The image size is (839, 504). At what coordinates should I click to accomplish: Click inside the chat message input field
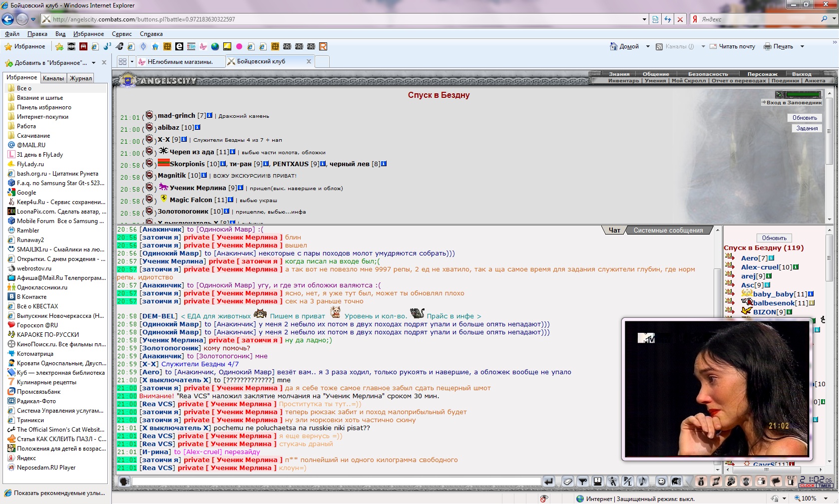pyautogui.click(x=336, y=482)
